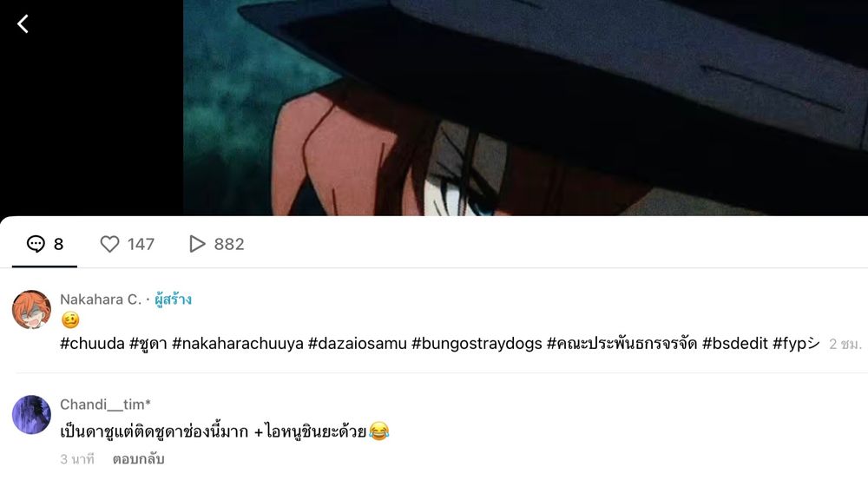Go back using the left arrow
This screenshot has width=868, height=487.
(x=23, y=23)
